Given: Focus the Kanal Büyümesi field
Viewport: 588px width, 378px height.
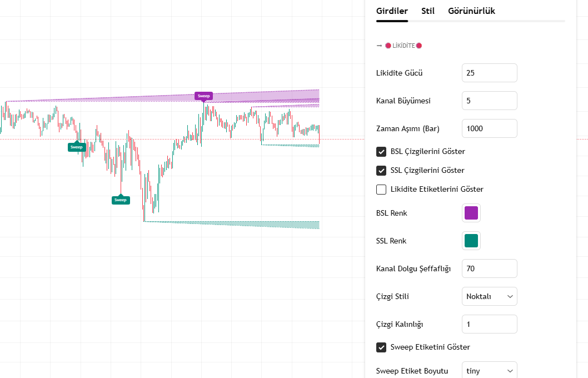Looking at the screenshot, I should coord(489,101).
